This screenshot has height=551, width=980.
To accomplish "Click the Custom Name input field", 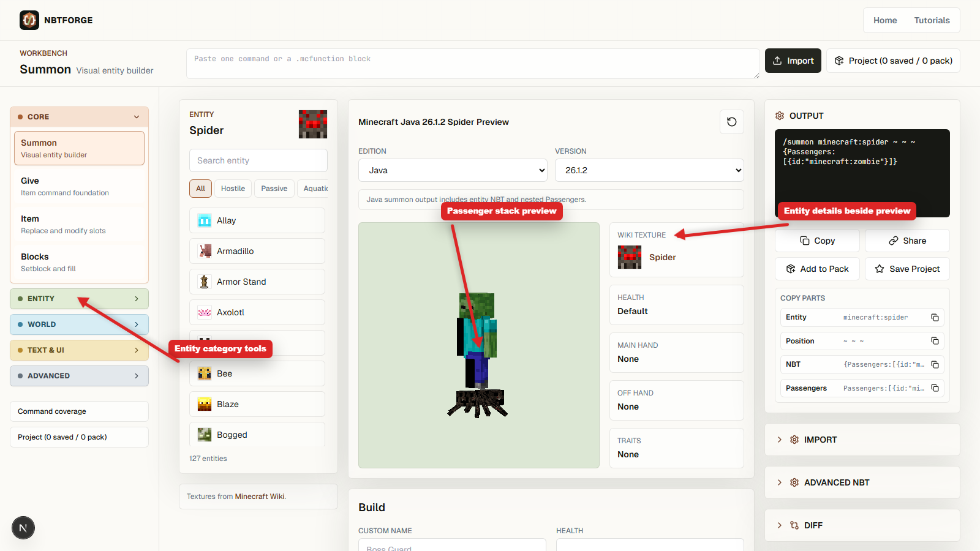I will (452, 545).
